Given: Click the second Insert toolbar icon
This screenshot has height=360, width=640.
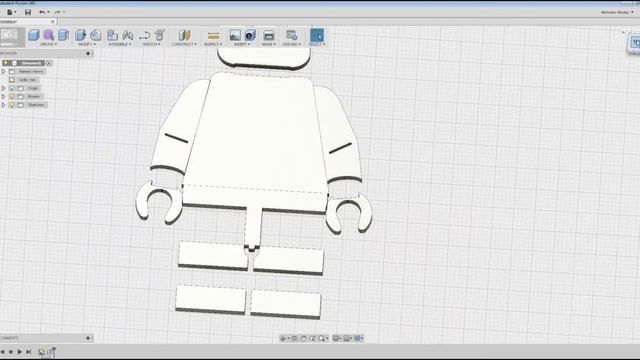Looking at the screenshot, I should (250, 35).
